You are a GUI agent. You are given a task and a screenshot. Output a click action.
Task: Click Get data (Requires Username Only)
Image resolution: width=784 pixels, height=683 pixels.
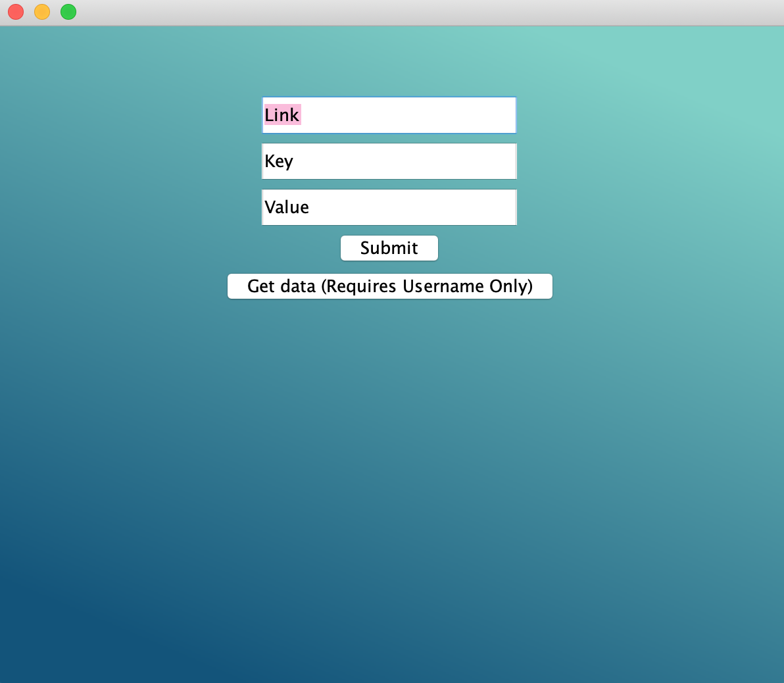click(x=389, y=286)
